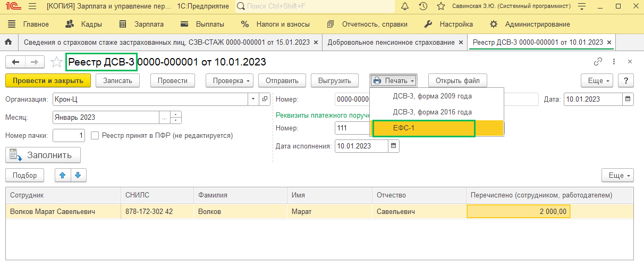Close the Реестр ДСВ-3 tab
644x264 pixels.
click(x=609, y=42)
